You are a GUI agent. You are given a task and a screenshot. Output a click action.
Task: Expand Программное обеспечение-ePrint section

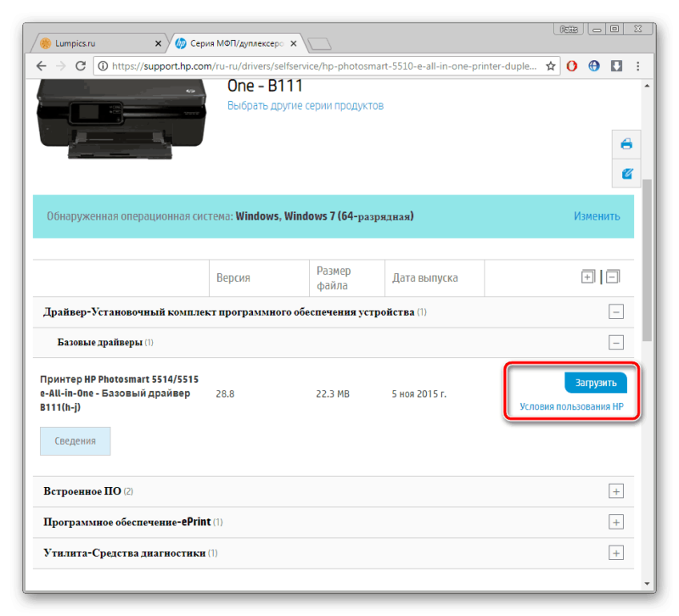click(x=616, y=522)
